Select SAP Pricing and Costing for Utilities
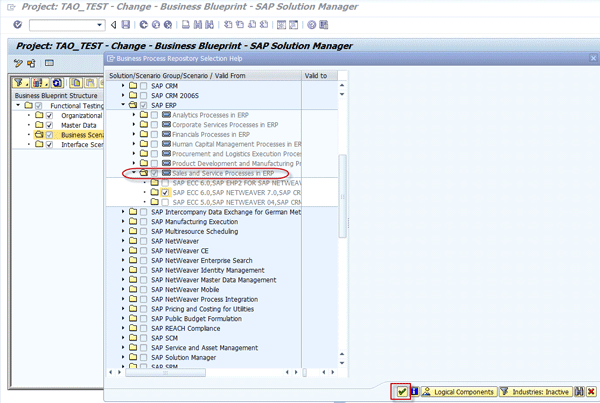This screenshot has height=403, width=600. (202, 309)
